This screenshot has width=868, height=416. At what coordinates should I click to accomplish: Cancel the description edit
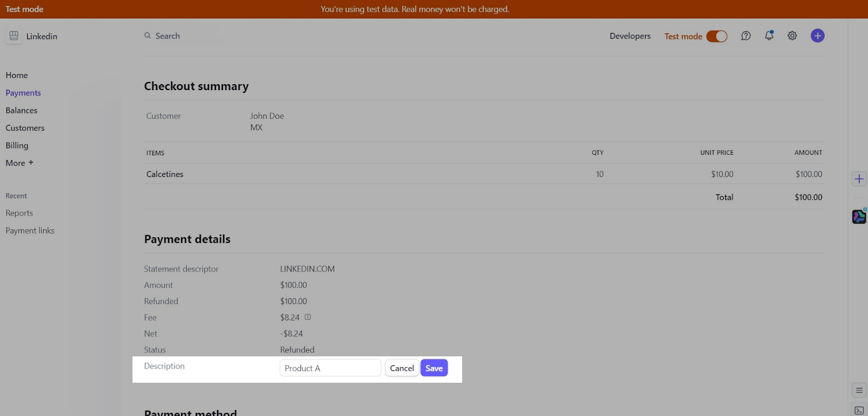click(402, 368)
